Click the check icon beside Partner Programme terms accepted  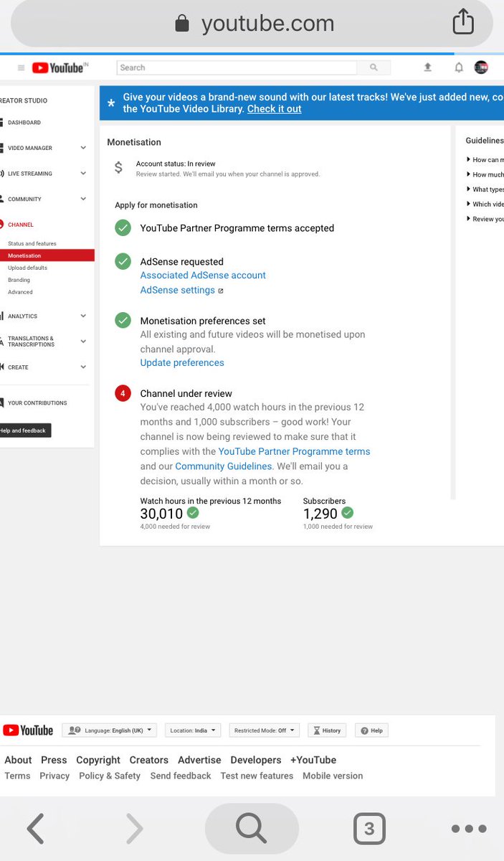click(x=123, y=227)
